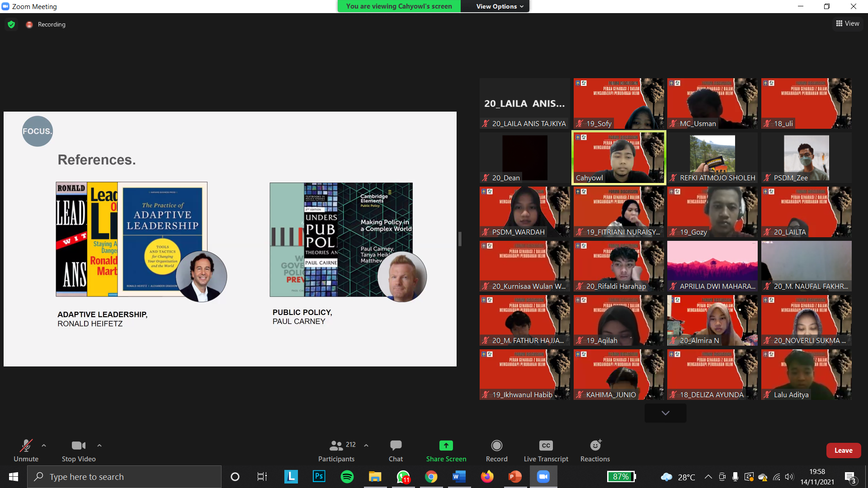Image resolution: width=868 pixels, height=488 pixels.
Task: Select the 19_Gozy video tile
Action: pyautogui.click(x=712, y=212)
